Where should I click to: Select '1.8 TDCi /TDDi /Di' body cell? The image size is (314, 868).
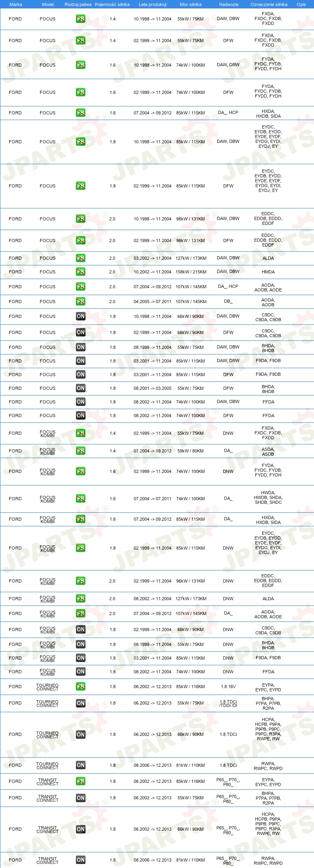pos(228,703)
